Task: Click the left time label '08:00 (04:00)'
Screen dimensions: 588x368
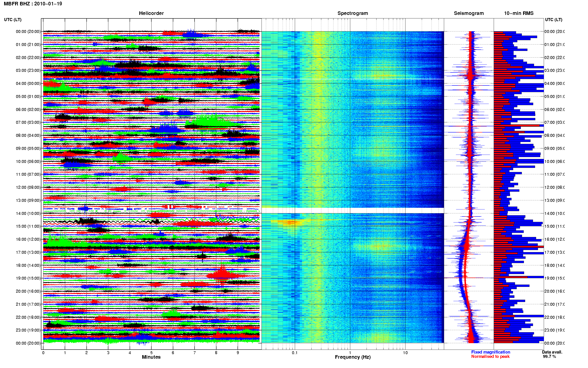Action: pyautogui.click(x=28, y=135)
